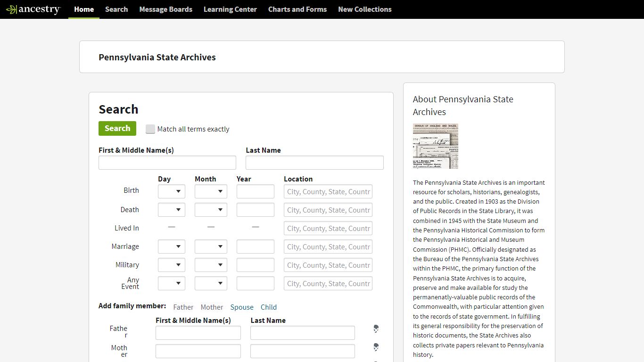Click the Marriage Location field

click(328, 247)
